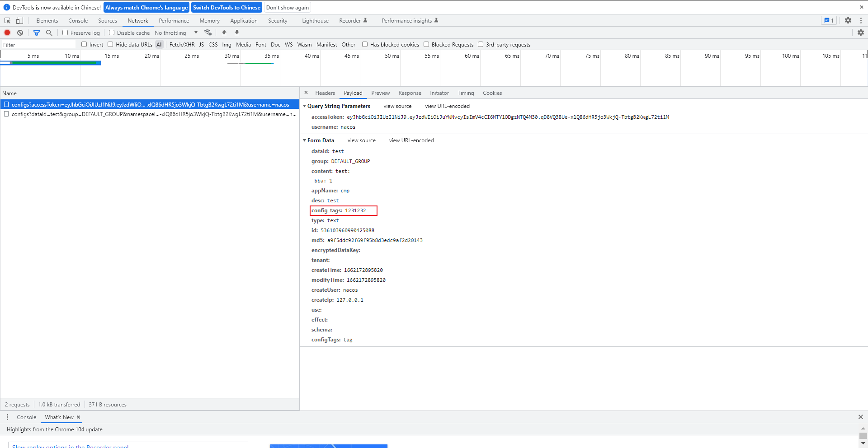The image size is (868, 448).
Task: Clear the network log icon
Action: pyautogui.click(x=20, y=33)
